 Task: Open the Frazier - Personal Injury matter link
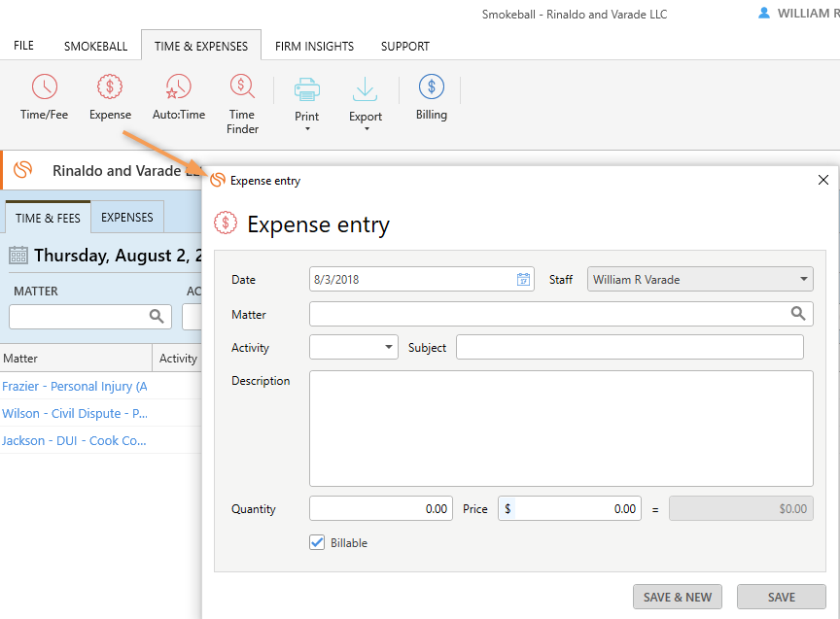pyautogui.click(x=75, y=386)
